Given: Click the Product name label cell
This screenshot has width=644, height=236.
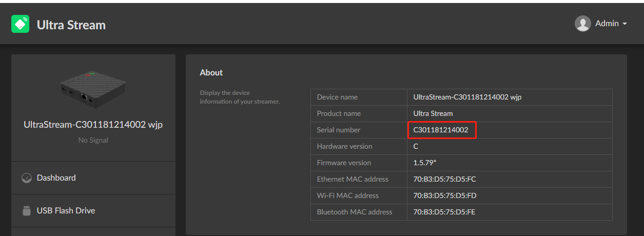Looking at the screenshot, I should (x=359, y=113).
